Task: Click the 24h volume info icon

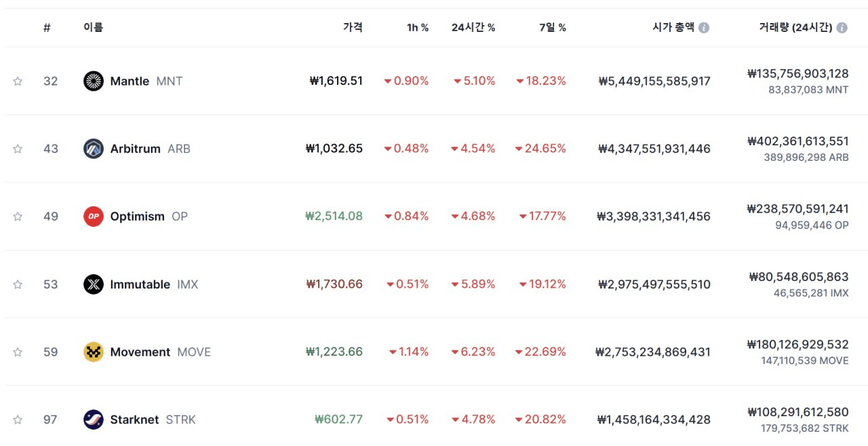Action: [x=842, y=28]
